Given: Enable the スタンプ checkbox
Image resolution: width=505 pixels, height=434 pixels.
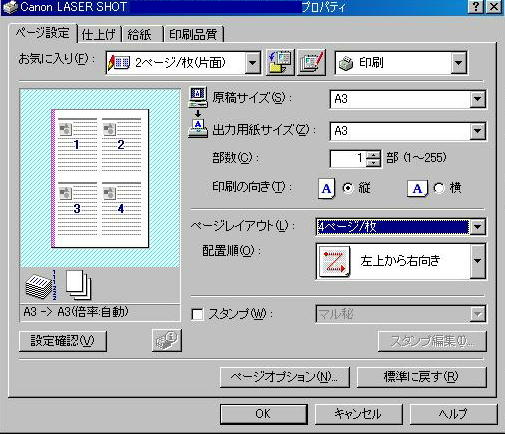Looking at the screenshot, I should click(197, 314).
